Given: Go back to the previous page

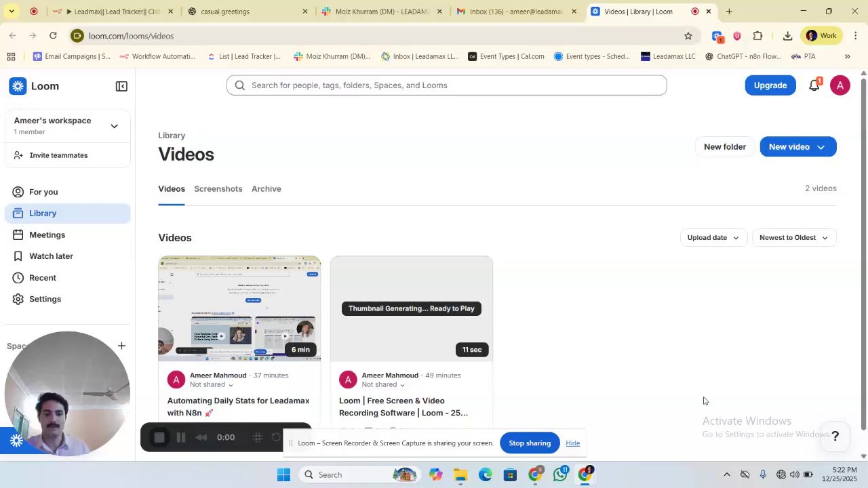Looking at the screenshot, I should pyautogui.click(x=13, y=36).
